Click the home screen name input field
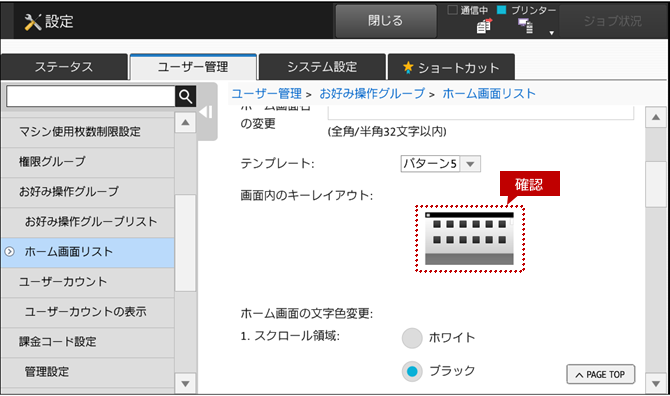Screen dimensions: 670x396 481,112
